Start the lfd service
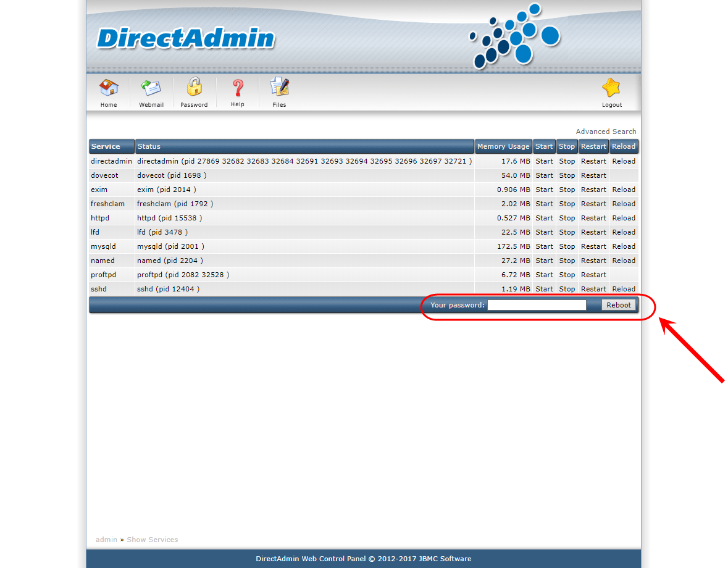This screenshot has width=728, height=568. point(544,232)
